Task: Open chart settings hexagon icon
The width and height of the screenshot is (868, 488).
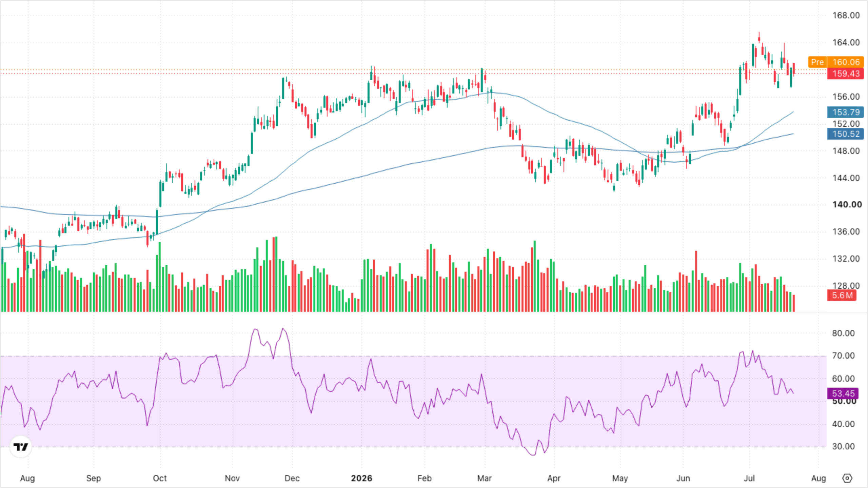Action: [847, 478]
